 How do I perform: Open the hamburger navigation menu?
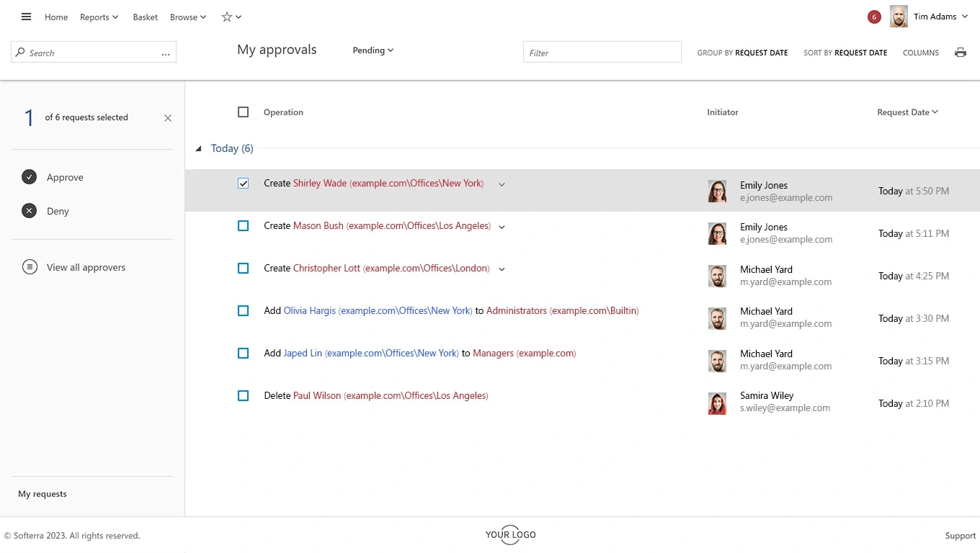point(27,17)
